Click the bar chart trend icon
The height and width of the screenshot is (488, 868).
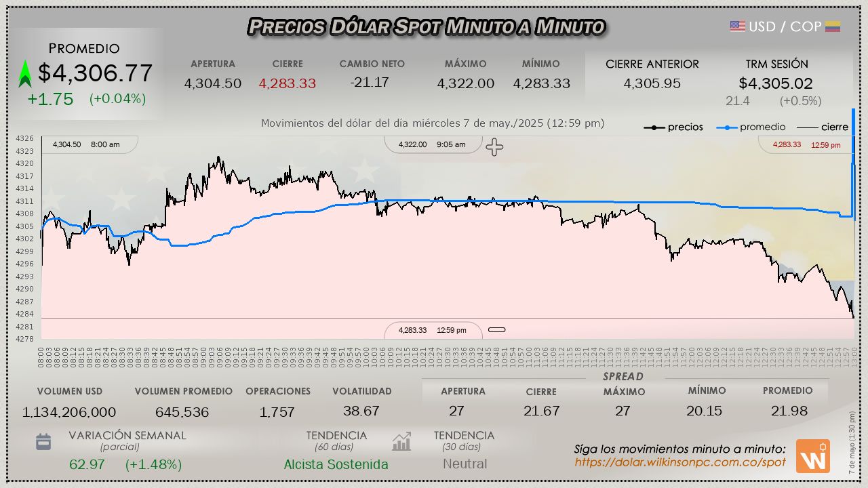pos(401,442)
